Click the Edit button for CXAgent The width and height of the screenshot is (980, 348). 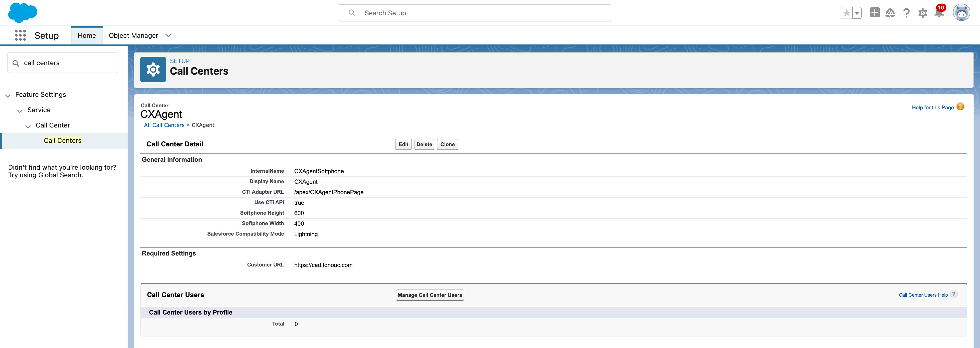click(403, 144)
